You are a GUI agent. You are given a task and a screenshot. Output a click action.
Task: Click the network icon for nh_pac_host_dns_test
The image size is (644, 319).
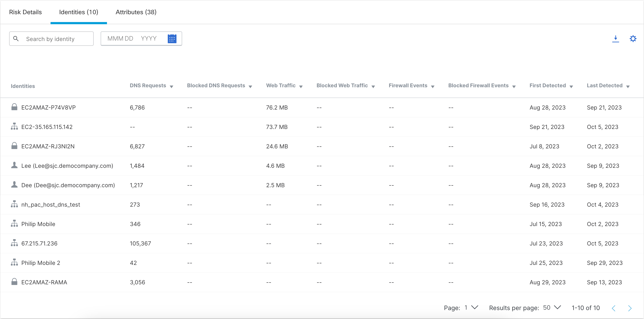tap(15, 204)
